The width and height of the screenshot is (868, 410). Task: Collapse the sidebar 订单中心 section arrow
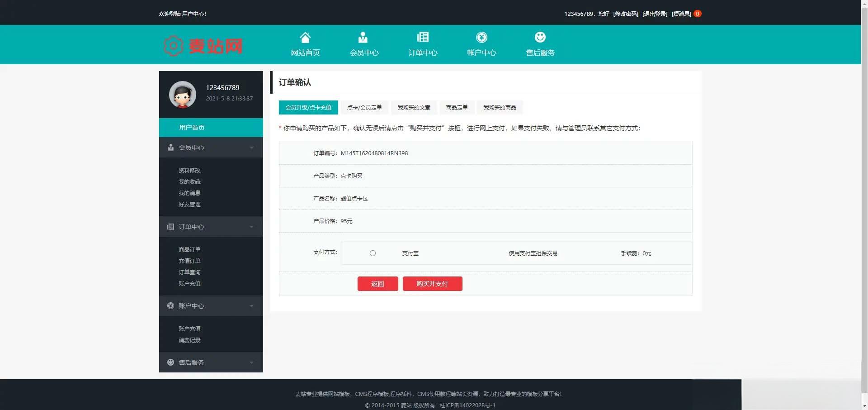click(252, 227)
